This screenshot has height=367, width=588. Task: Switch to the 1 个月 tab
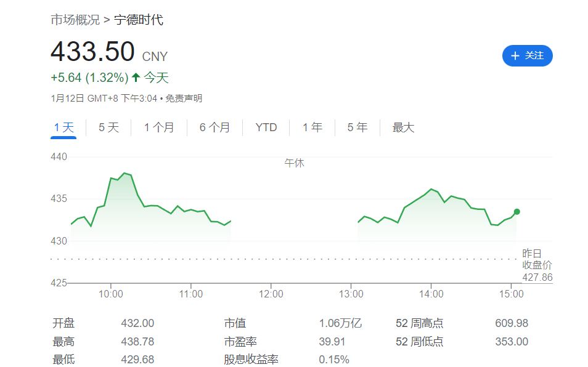[159, 127]
